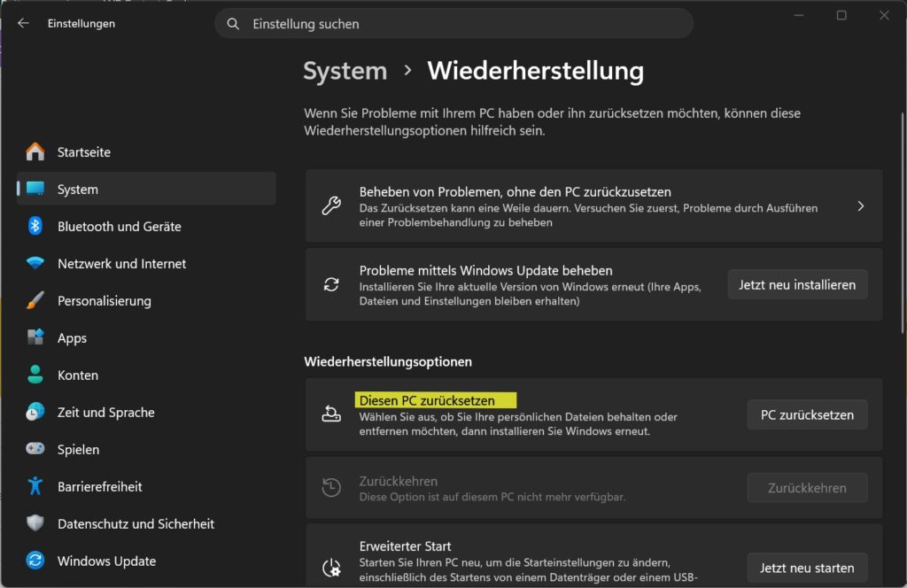Click the history clock icon beside Zurückkehren
The width and height of the screenshot is (907, 588).
tap(331, 487)
